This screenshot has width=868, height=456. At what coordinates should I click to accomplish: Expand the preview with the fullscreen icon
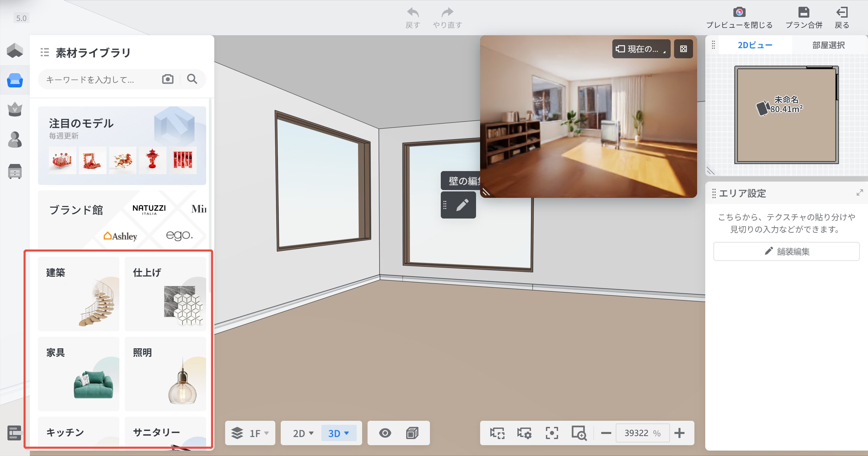pyautogui.click(x=684, y=49)
